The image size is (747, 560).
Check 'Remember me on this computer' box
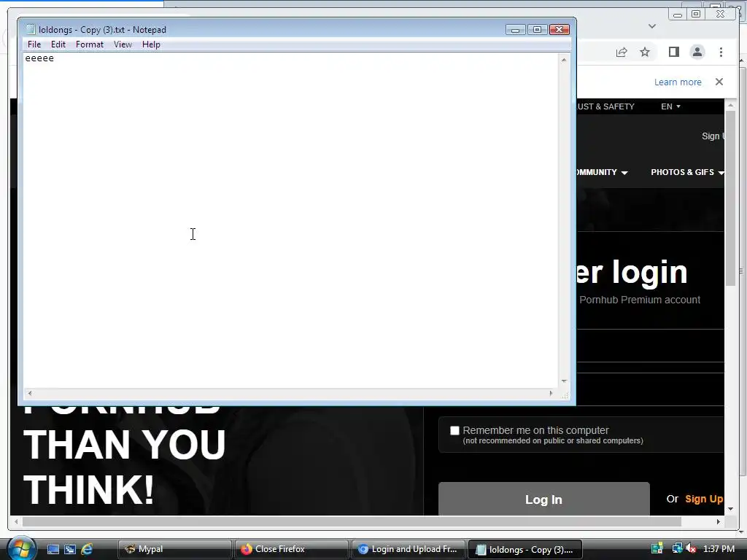click(x=454, y=430)
